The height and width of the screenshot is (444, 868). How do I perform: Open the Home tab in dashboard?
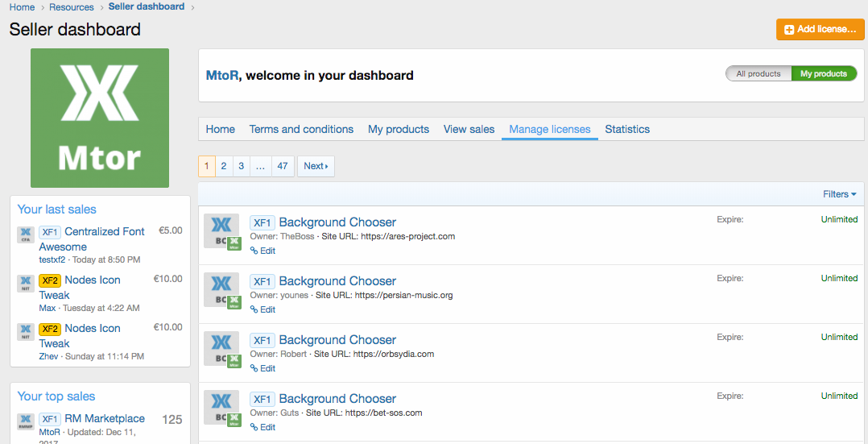coord(221,129)
